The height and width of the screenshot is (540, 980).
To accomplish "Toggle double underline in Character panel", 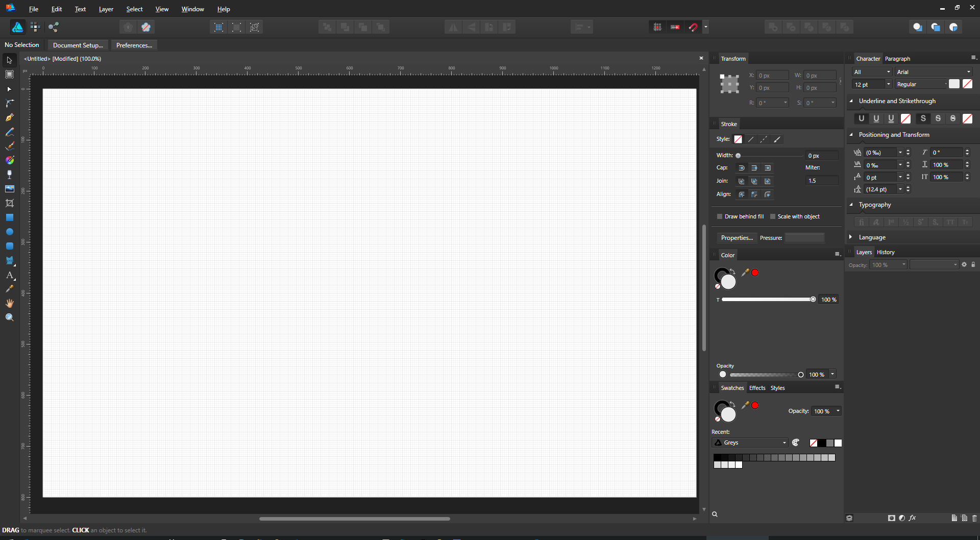I will (x=891, y=118).
